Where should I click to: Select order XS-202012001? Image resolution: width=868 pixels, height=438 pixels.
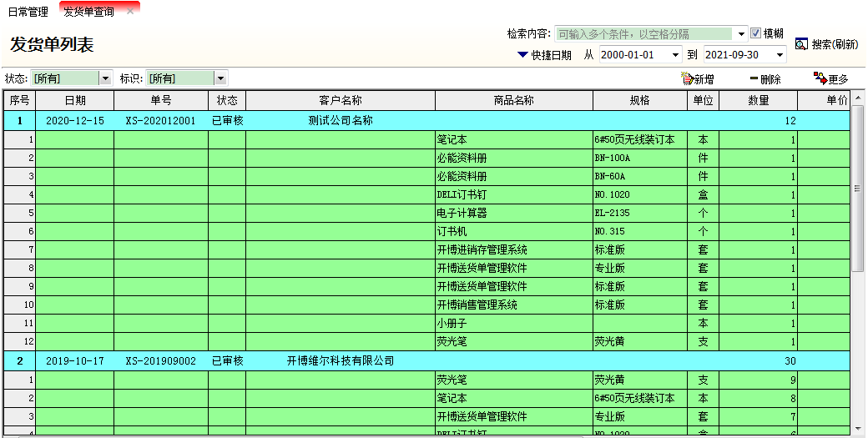tap(160, 121)
